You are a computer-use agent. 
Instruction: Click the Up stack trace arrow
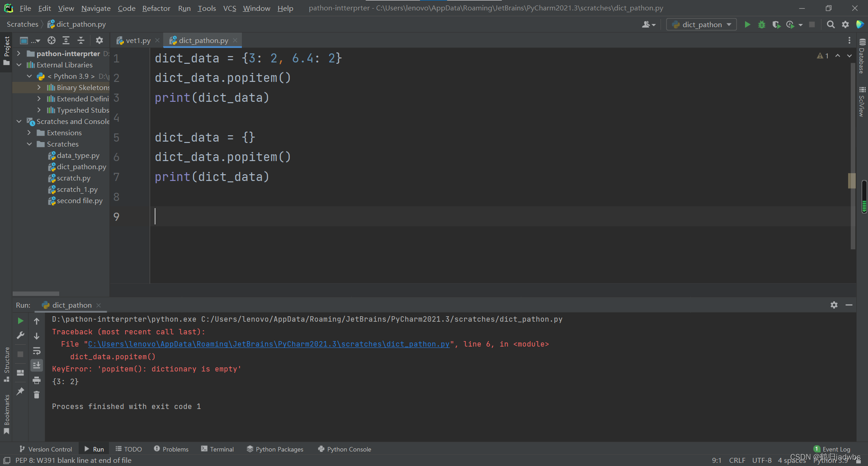click(x=37, y=321)
